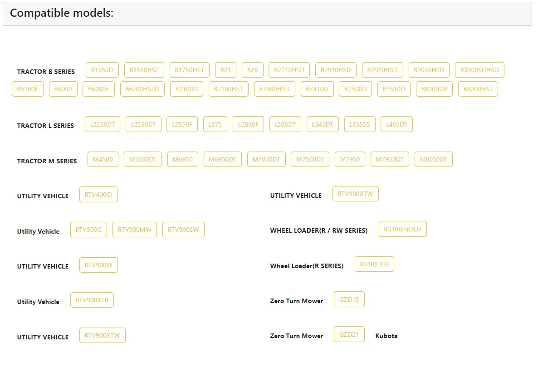The image size is (538, 392).
Task: Open the R310(OLD wheel loader link
Action: coord(374,264)
